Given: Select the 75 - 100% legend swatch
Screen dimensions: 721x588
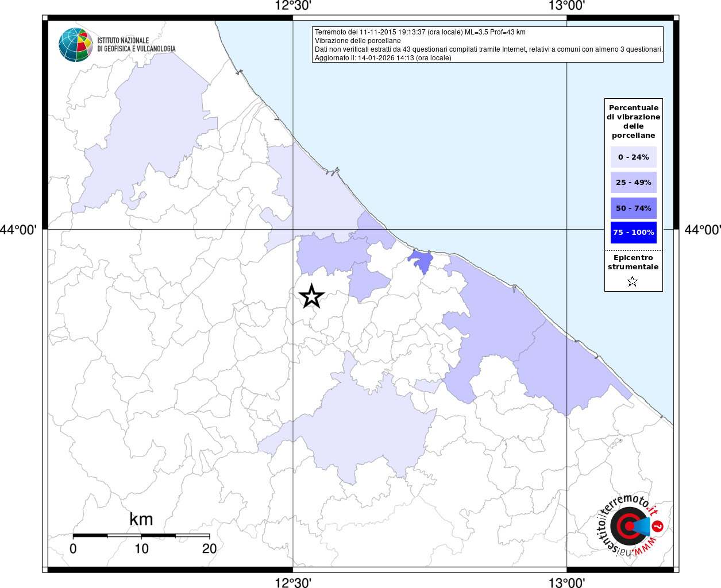Looking at the screenshot, I should 633,233.
